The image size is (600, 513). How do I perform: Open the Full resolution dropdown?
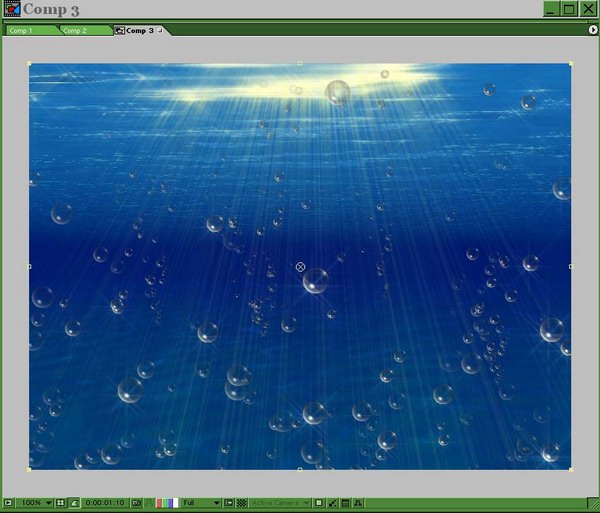(x=201, y=503)
